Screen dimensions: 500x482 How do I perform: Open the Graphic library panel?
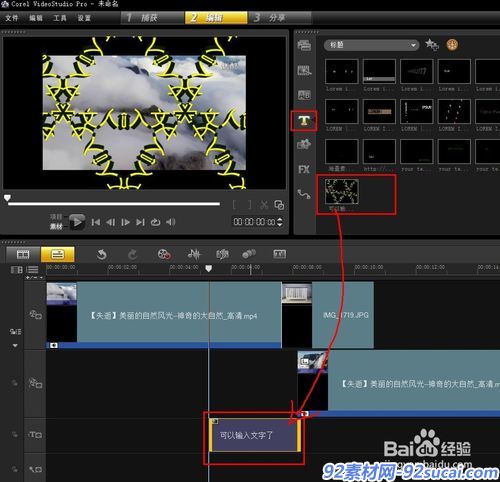(x=304, y=144)
